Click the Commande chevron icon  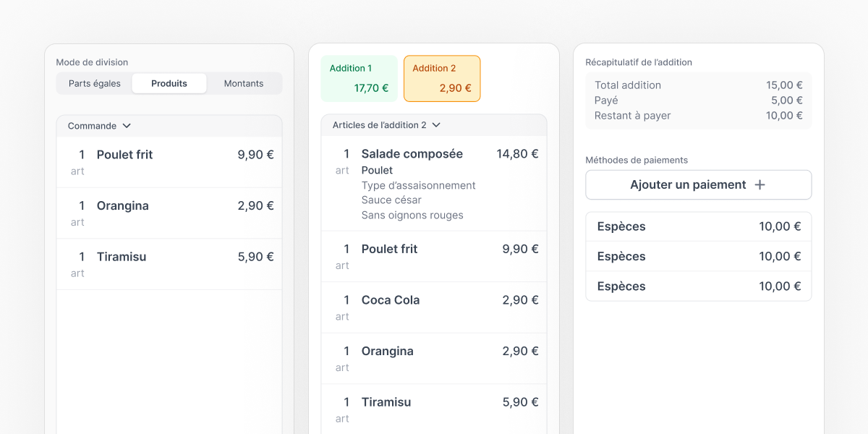click(x=126, y=125)
